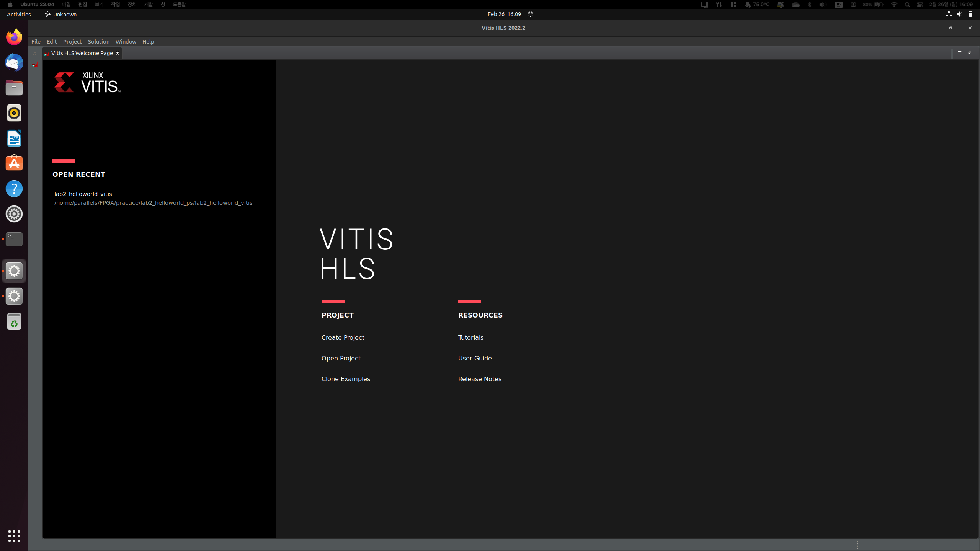The width and height of the screenshot is (980, 551).
Task: Close the Vitis HLS 2022.2 window
Action: tap(970, 28)
